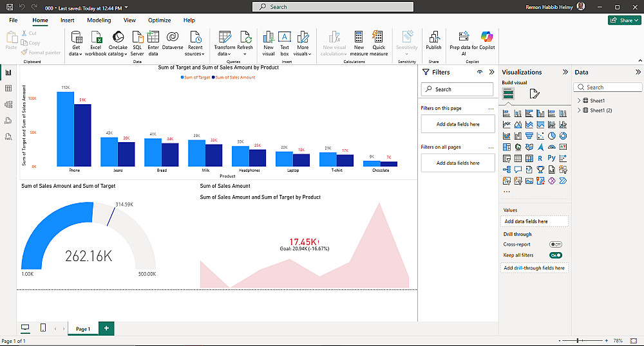Switch to the Modeling ribbon tab

click(99, 20)
